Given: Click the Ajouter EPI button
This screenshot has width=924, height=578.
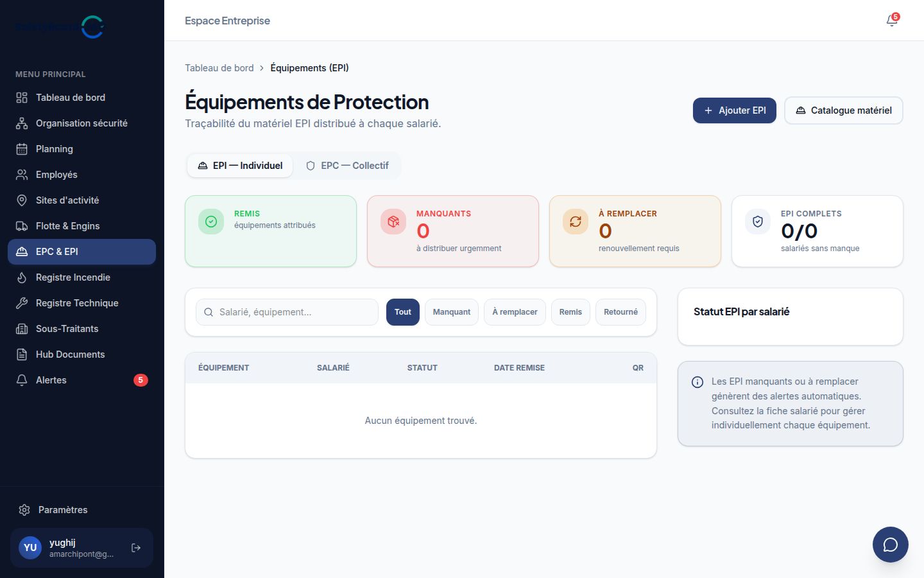Looking at the screenshot, I should pos(735,110).
